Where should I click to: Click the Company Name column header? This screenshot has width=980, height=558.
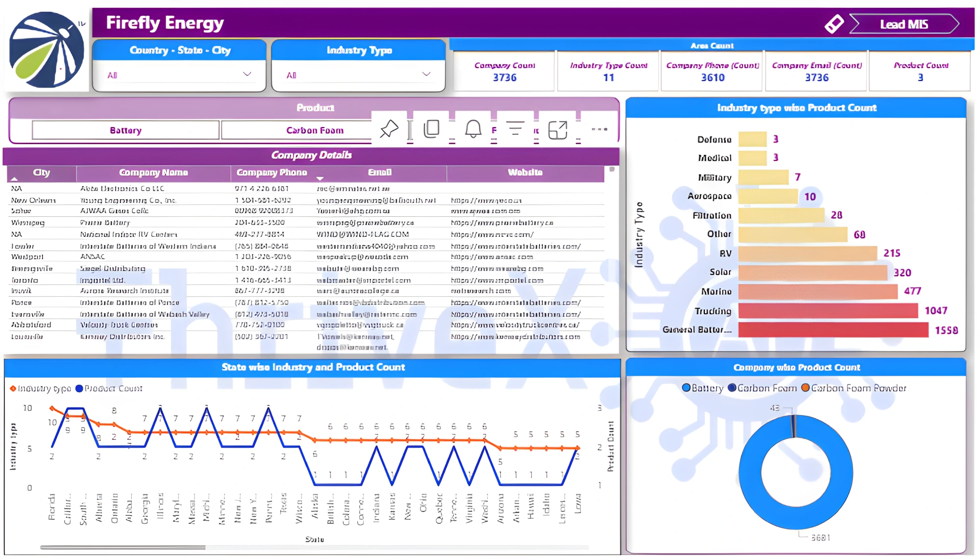pyautogui.click(x=153, y=173)
